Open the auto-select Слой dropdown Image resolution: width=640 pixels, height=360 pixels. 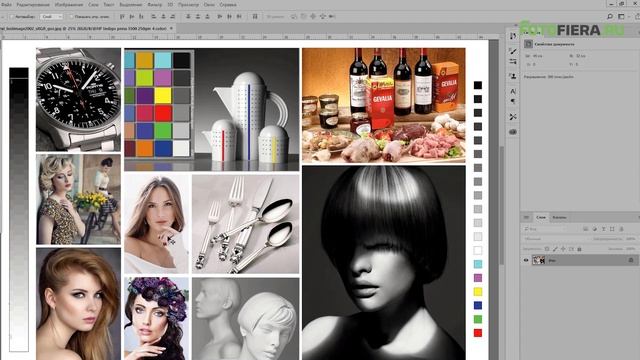[51, 17]
